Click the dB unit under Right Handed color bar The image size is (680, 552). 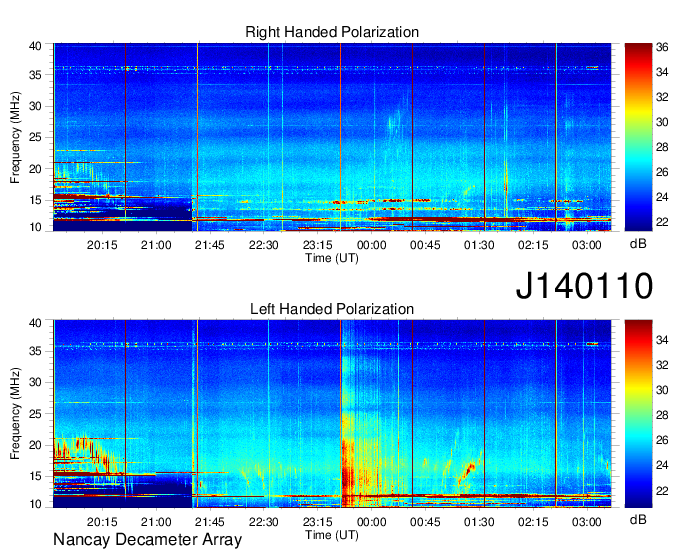coord(638,244)
